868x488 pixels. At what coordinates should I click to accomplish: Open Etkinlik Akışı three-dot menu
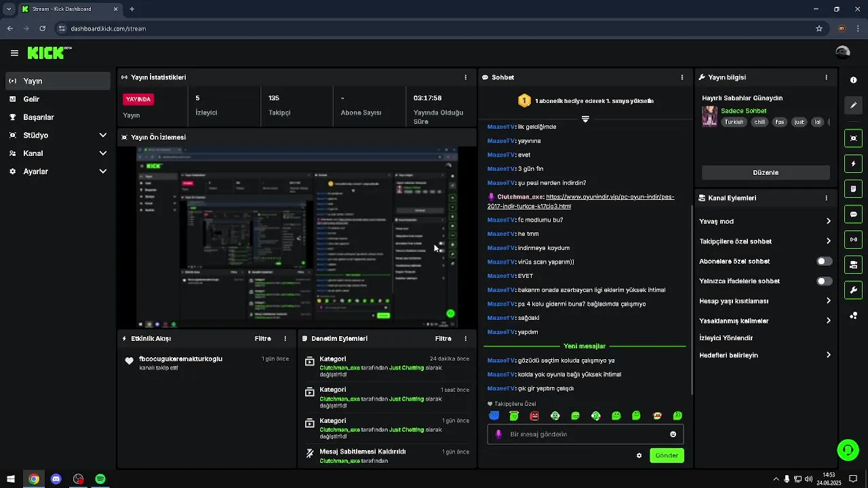[x=285, y=338]
